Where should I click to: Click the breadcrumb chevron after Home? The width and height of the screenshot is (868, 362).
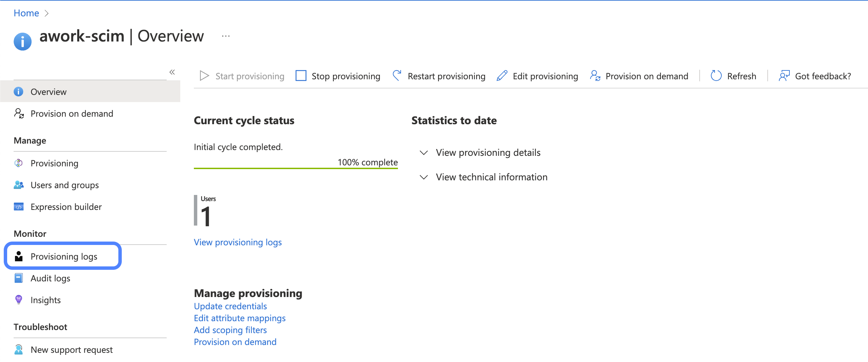tap(47, 13)
